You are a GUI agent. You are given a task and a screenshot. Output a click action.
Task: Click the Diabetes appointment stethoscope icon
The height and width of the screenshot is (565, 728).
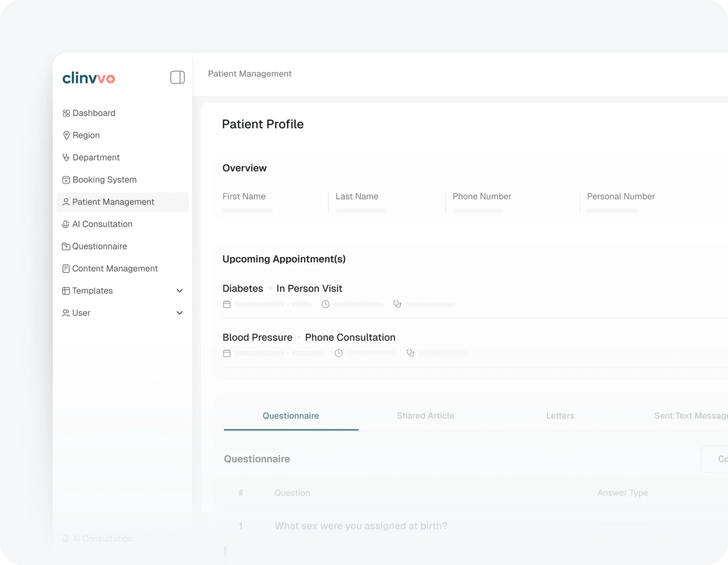pyautogui.click(x=397, y=304)
